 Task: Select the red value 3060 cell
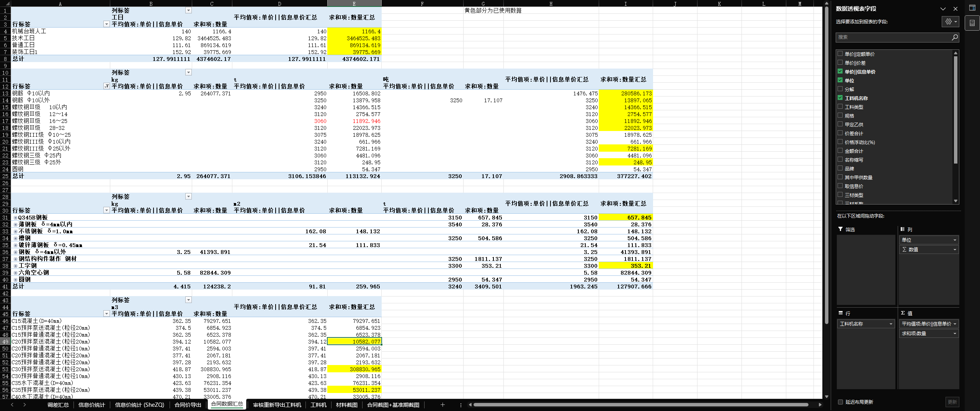[x=279, y=121]
